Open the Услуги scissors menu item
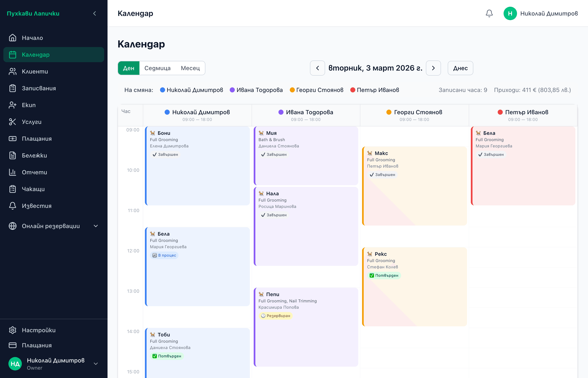588x378 pixels. point(31,122)
